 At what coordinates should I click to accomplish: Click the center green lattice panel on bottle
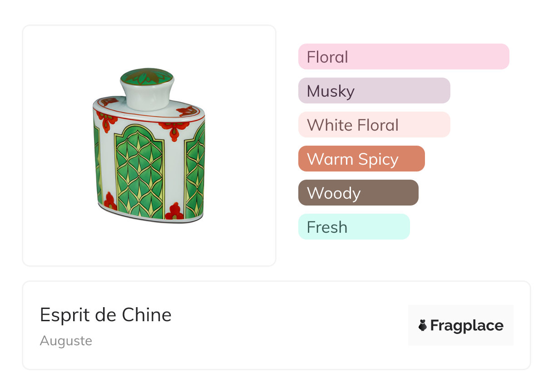point(139,171)
